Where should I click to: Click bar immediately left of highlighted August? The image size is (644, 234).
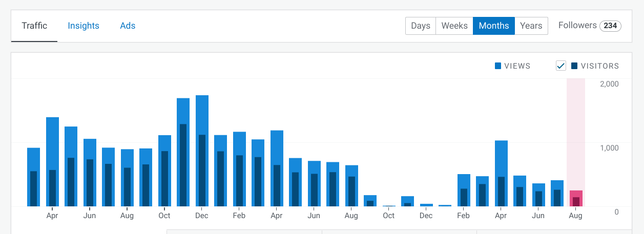pos(557,193)
